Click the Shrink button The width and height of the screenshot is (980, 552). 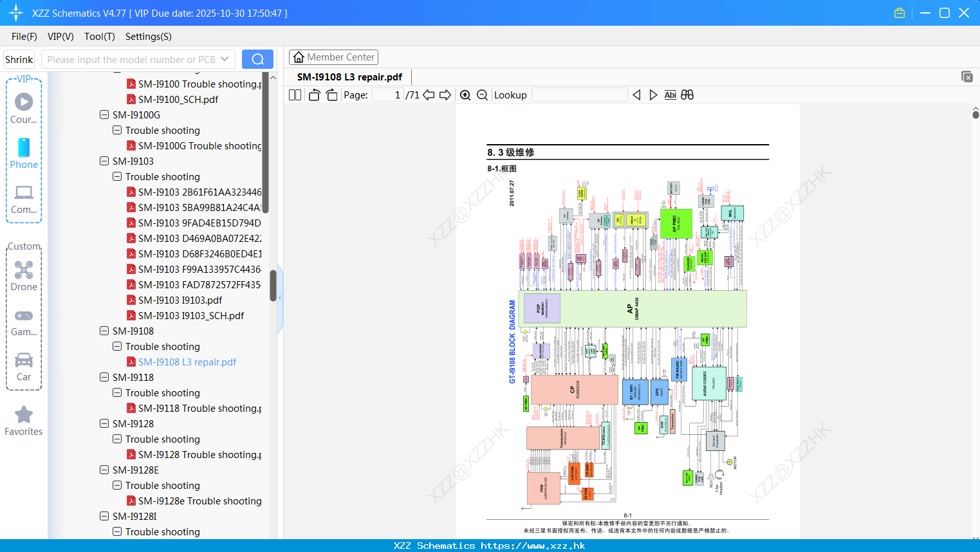tap(19, 59)
